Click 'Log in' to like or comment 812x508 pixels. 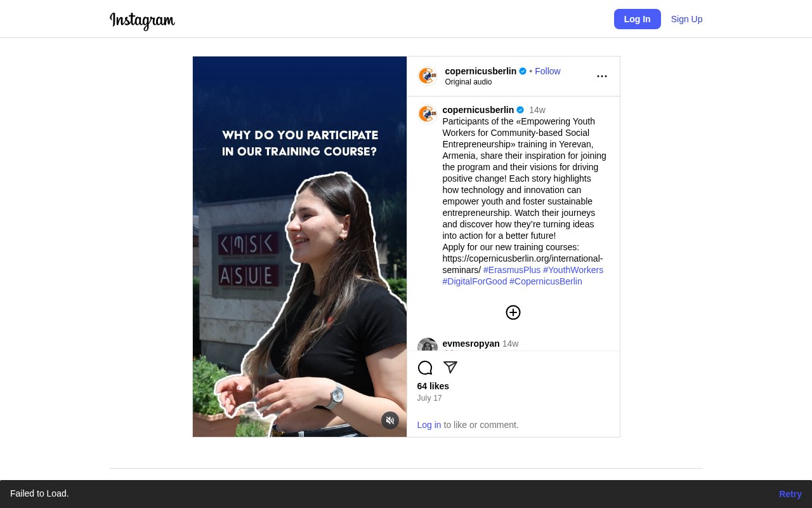(429, 425)
